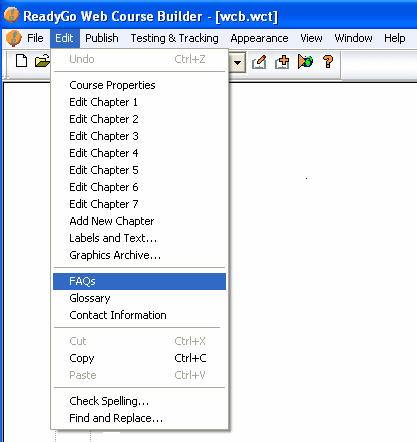Click the yellow question mark help icon
This screenshot has width=417, height=442.
click(328, 62)
